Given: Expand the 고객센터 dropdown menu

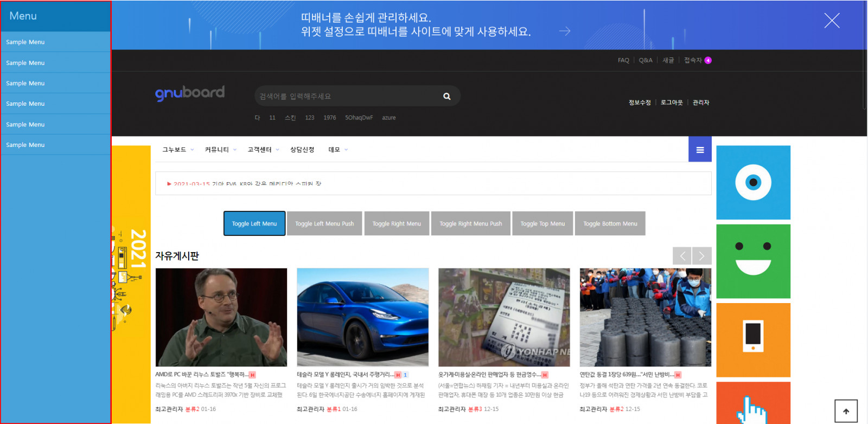Looking at the screenshot, I should tap(263, 150).
